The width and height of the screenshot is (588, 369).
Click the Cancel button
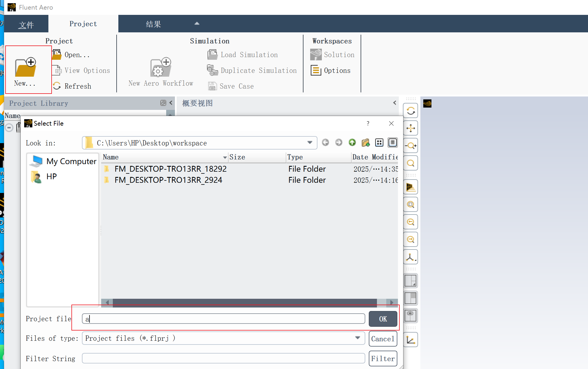click(x=382, y=339)
